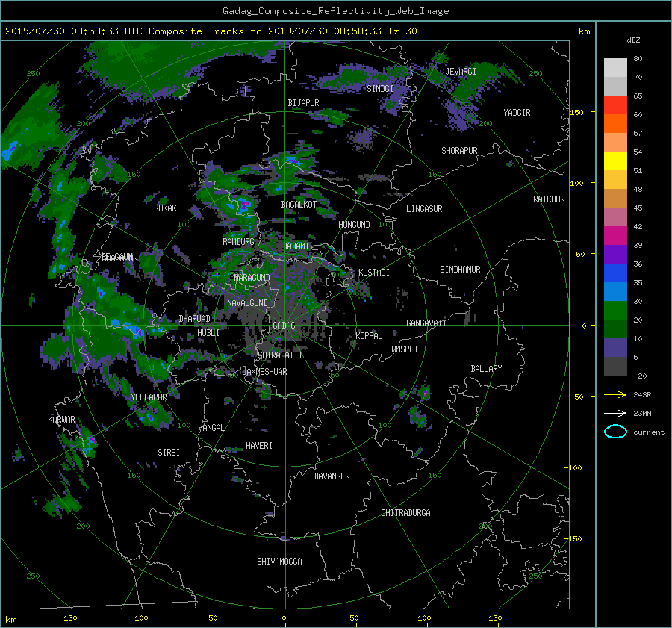Click the BAGALKOT city label
Viewport: 672px width, 628px height.
point(299,205)
